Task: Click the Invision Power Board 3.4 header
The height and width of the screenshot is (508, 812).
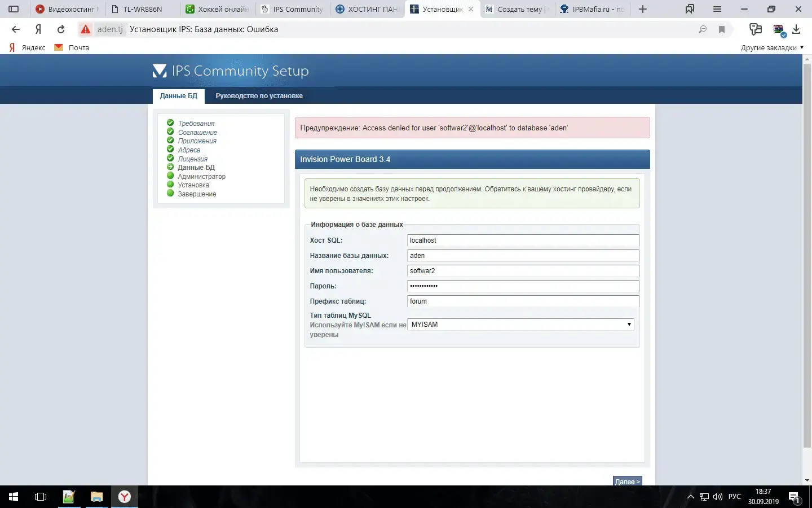Action: (x=472, y=159)
